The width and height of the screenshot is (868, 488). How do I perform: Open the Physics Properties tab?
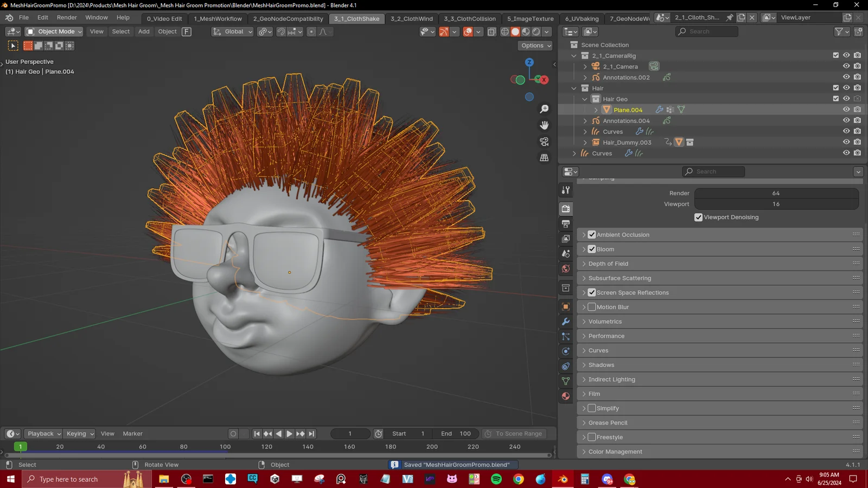pos(565,351)
